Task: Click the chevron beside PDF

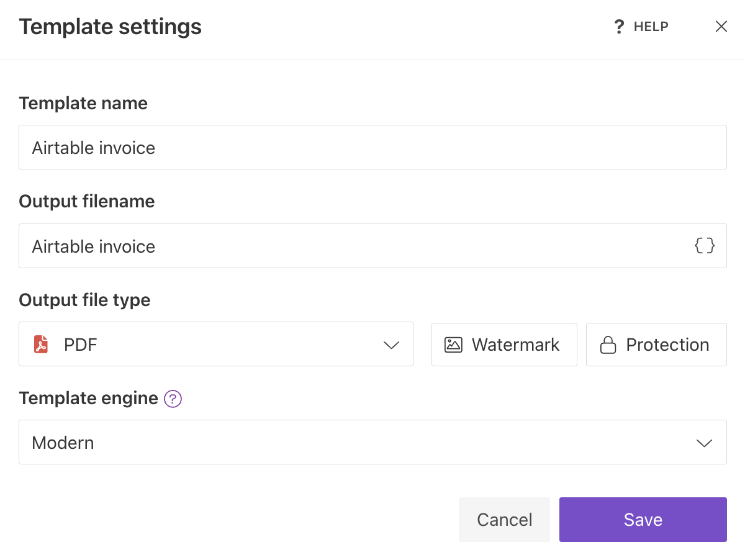Action: [x=391, y=345]
